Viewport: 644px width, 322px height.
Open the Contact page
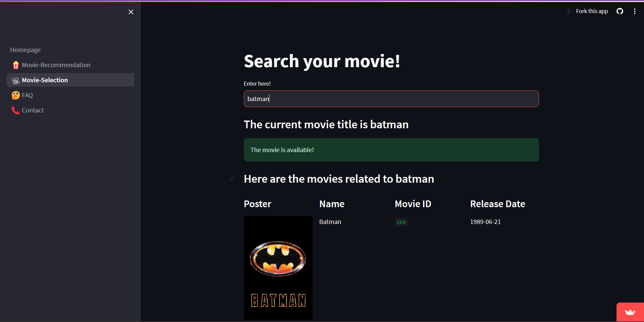(x=70, y=110)
